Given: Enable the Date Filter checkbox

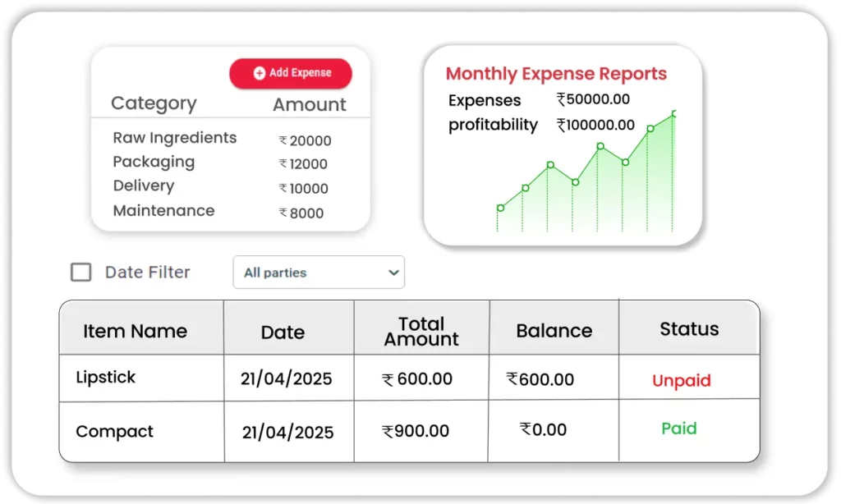Looking at the screenshot, I should (x=80, y=273).
